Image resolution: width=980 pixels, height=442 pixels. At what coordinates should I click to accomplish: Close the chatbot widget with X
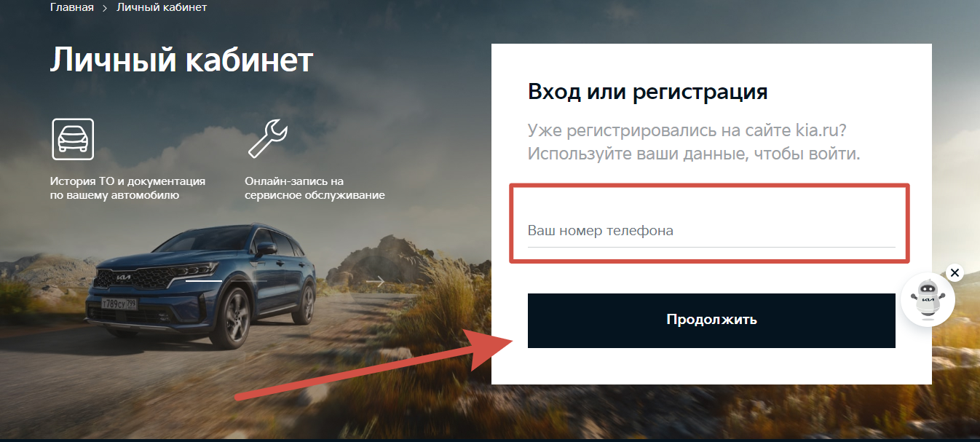pyautogui.click(x=955, y=272)
